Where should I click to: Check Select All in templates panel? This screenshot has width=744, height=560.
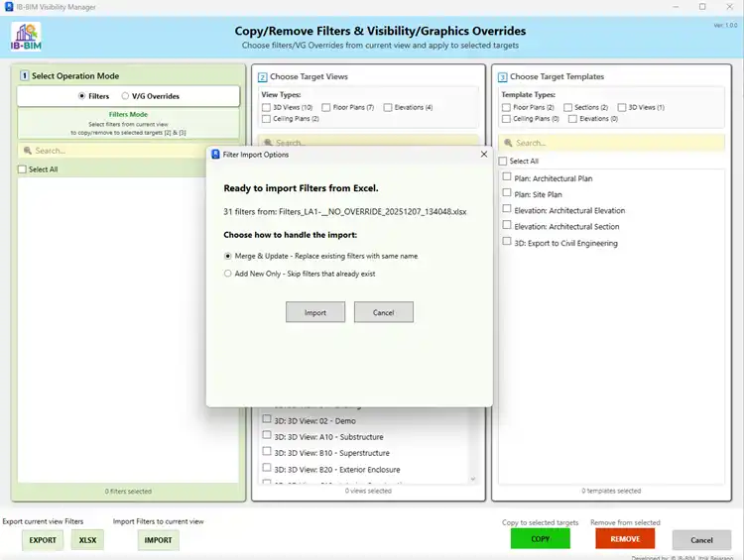pos(503,162)
